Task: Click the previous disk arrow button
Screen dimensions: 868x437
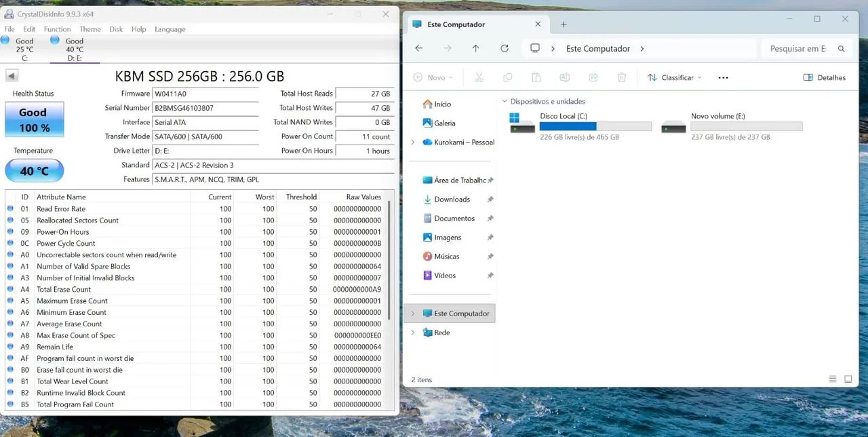Action: click(12, 75)
